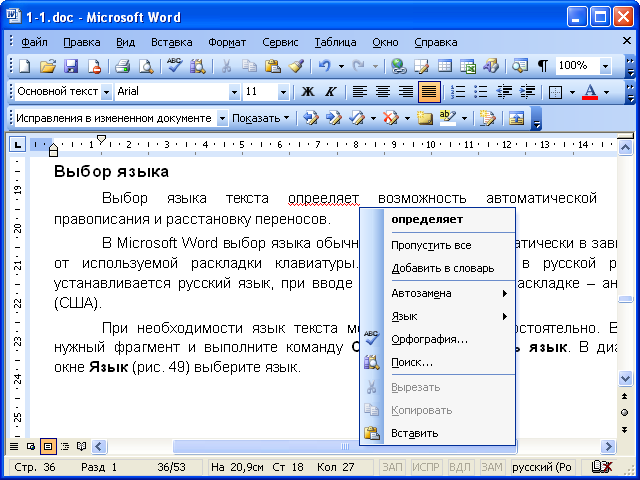This screenshot has height=480, width=640.
Task: Open the Вставка menu
Action: (x=171, y=42)
